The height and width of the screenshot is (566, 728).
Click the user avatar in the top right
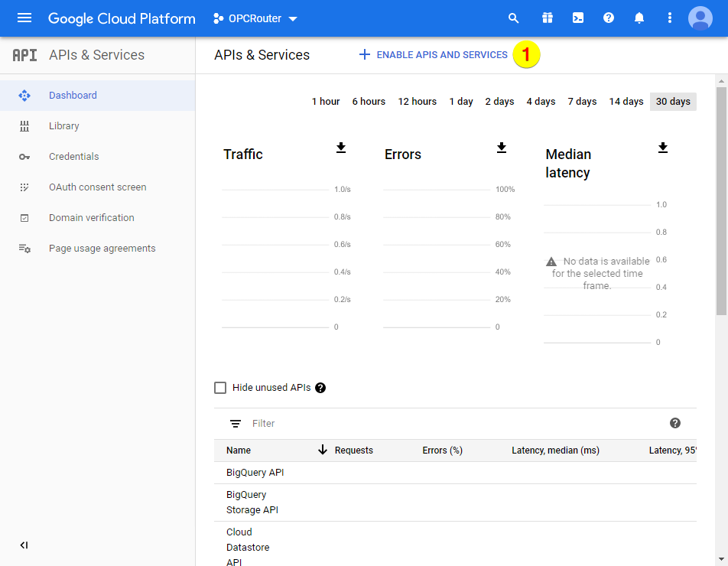[700, 18]
